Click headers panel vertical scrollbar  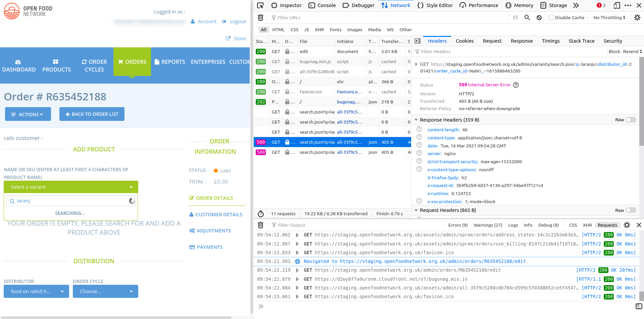(641, 101)
